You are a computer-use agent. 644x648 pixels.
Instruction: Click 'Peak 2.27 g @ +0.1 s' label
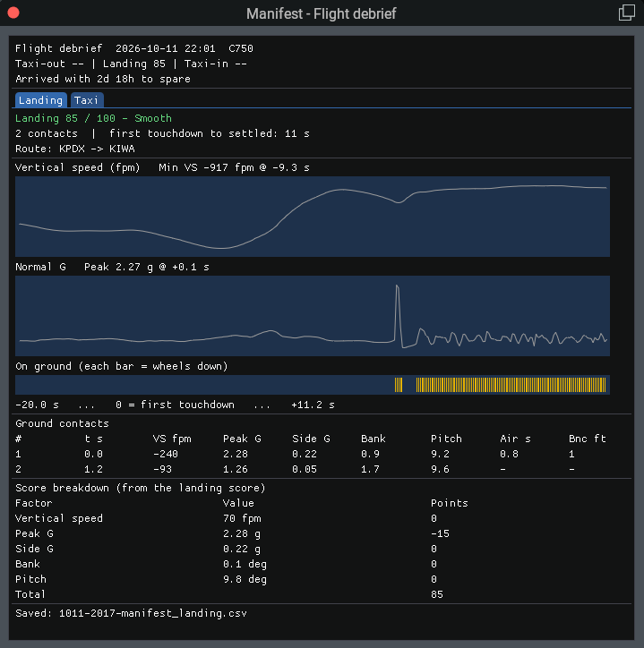point(146,267)
